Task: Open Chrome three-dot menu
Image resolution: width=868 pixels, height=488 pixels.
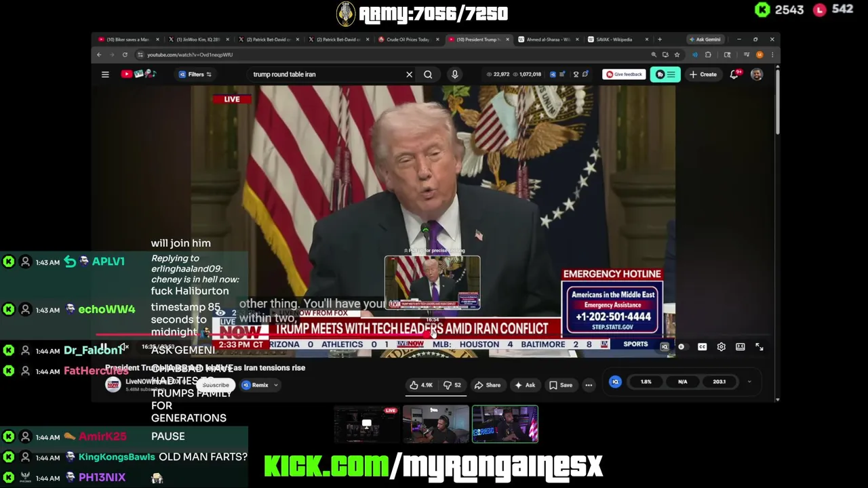Action: tap(772, 55)
